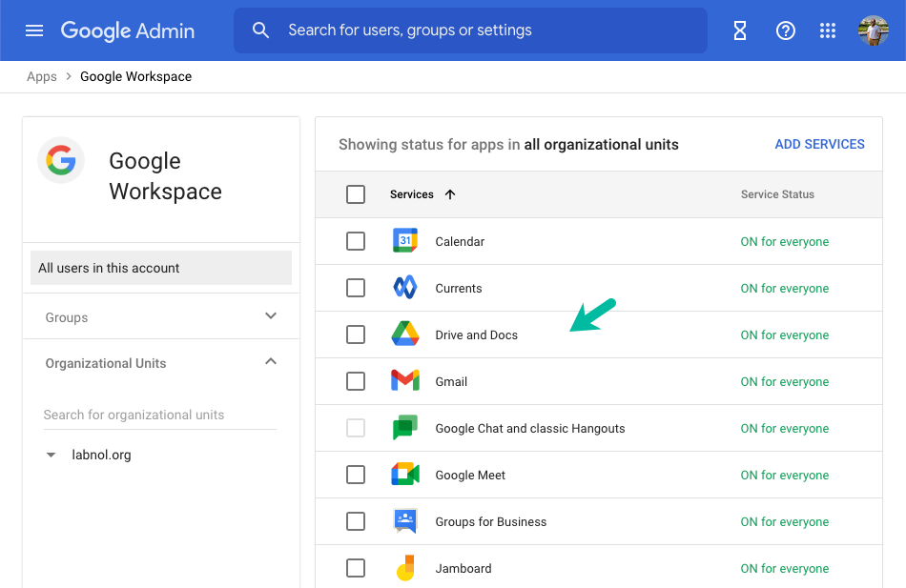Click Groups for Business ON for everyone

click(x=785, y=522)
